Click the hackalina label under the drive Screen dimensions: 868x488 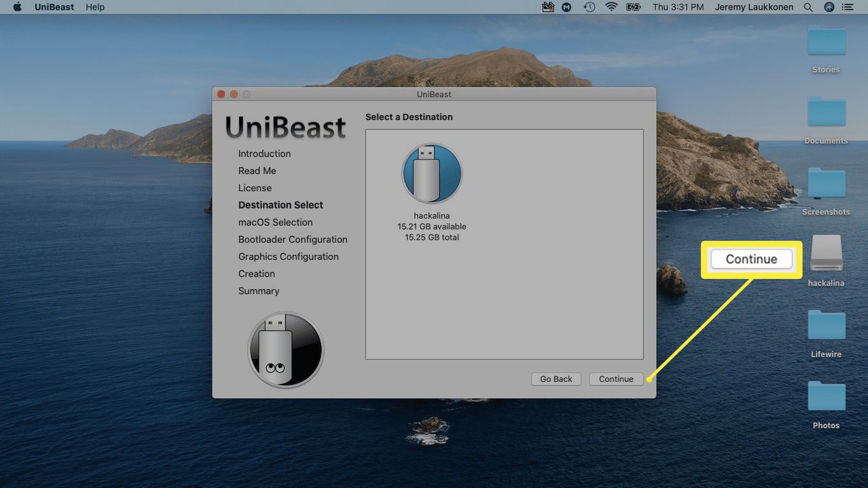[432, 216]
